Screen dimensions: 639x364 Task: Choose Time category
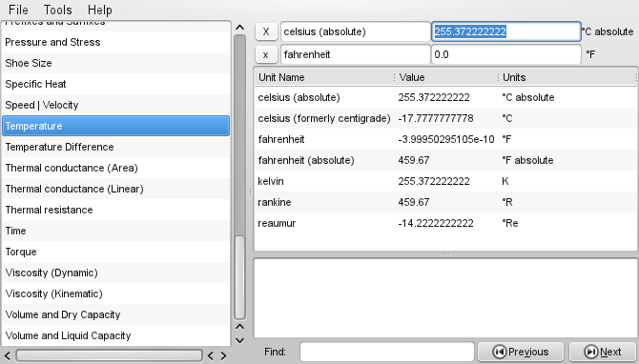pos(115,231)
